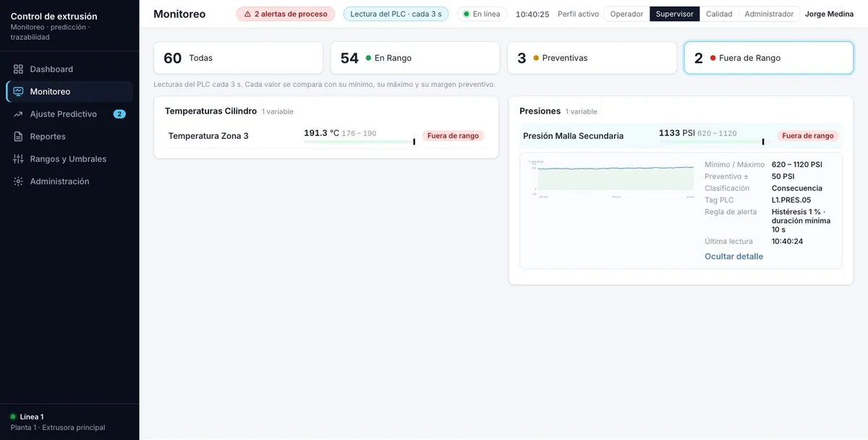The image size is (868, 440).
Task: Click the Clasificación value Consecuencia
Action: pos(796,188)
